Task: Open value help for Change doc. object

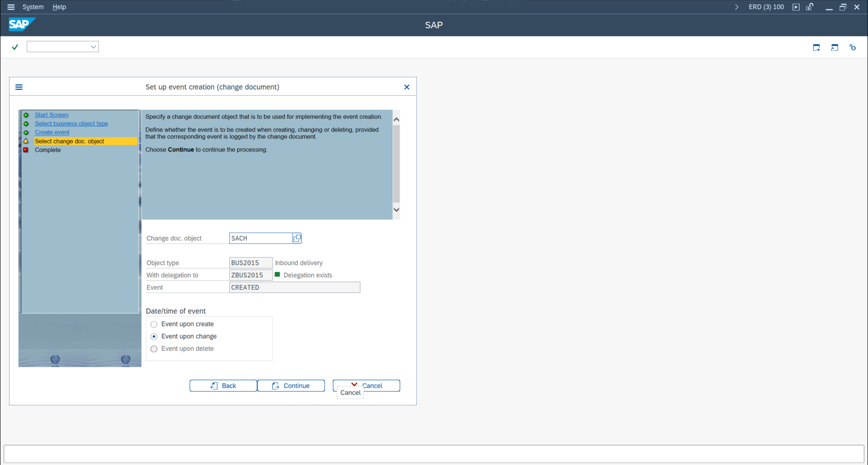Action: point(297,238)
